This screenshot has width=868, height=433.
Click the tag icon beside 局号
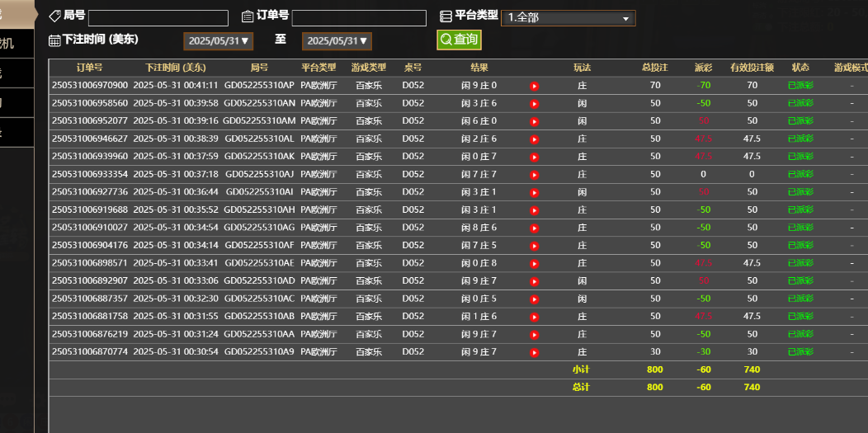(55, 16)
